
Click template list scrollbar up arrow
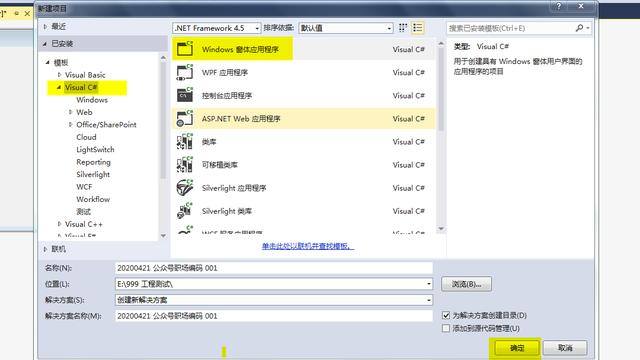(441, 43)
